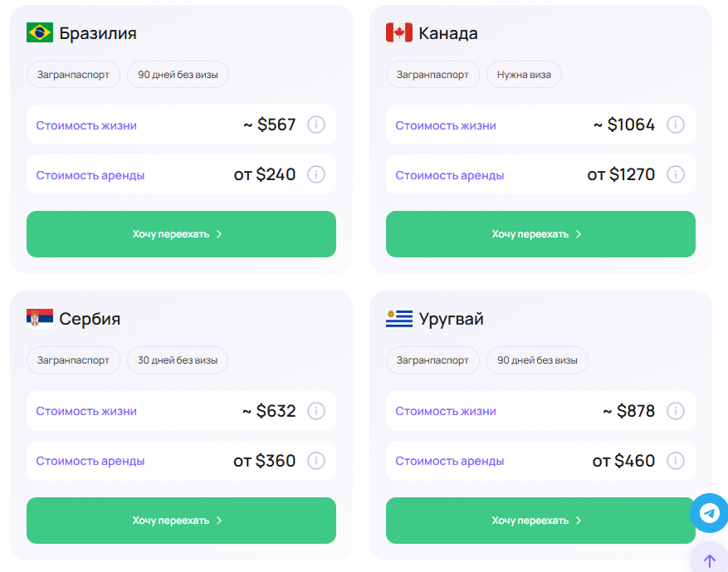This screenshot has width=728, height=572.
Task: Click "Нужна виза" tag under Канада
Action: tap(524, 74)
